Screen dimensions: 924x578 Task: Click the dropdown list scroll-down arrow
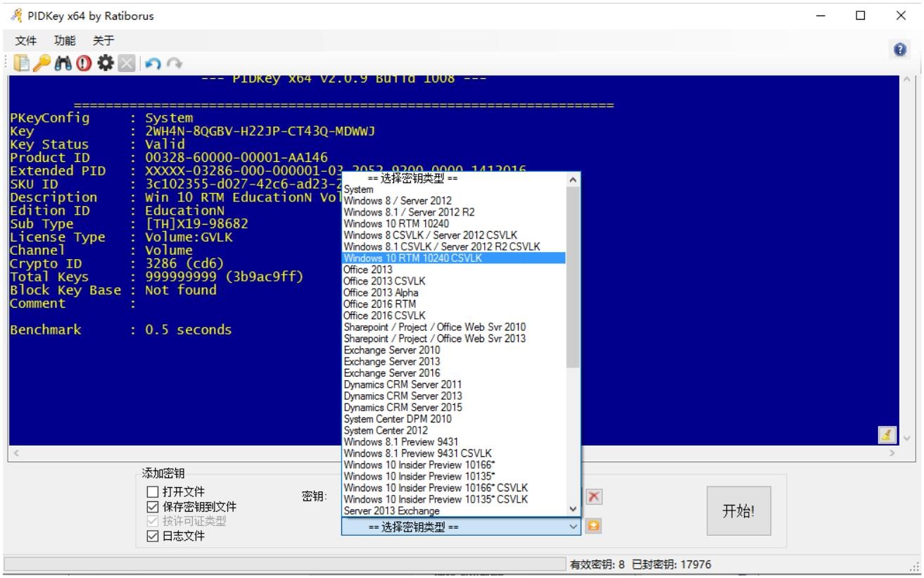pos(574,509)
